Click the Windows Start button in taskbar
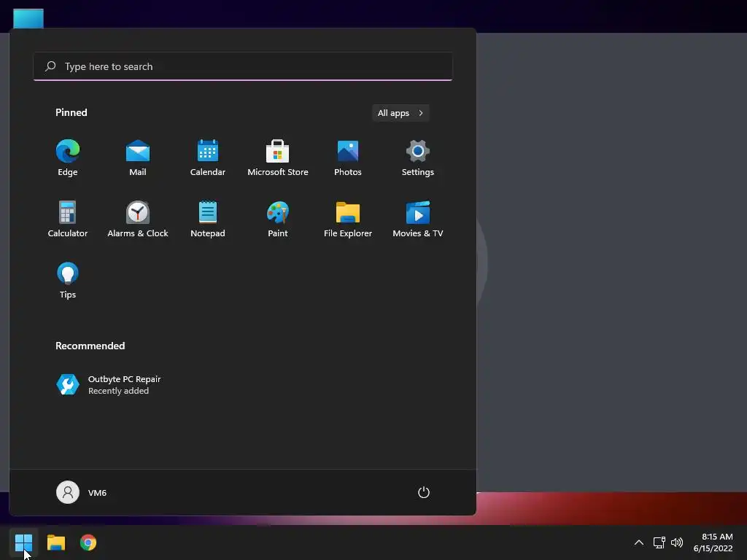This screenshot has height=560, width=747. 23,542
